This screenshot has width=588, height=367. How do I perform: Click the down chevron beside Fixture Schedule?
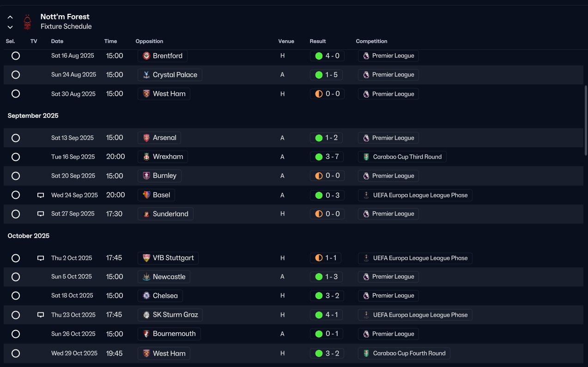point(10,27)
